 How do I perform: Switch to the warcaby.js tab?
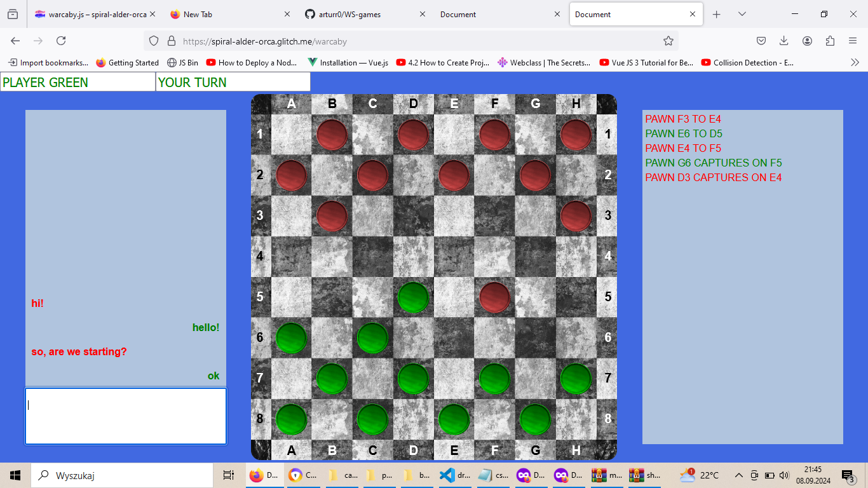click(91, 14)
